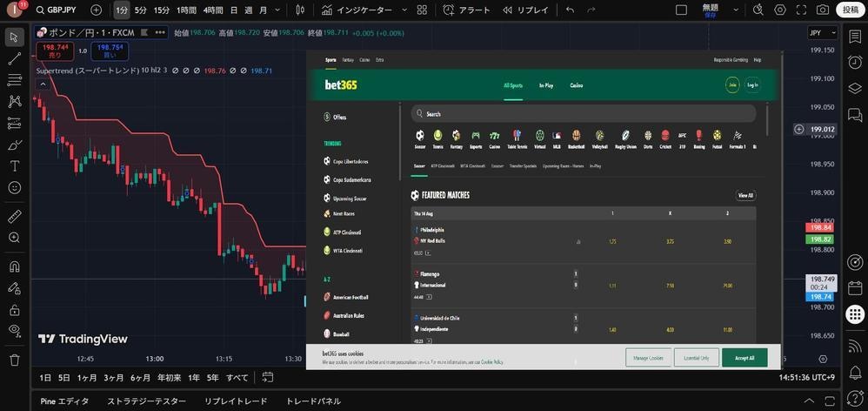Image resolution: width=868 pixels, height=411 pixels.
Task: Toggle lock all drawings
Action: (x=15, y=310)
